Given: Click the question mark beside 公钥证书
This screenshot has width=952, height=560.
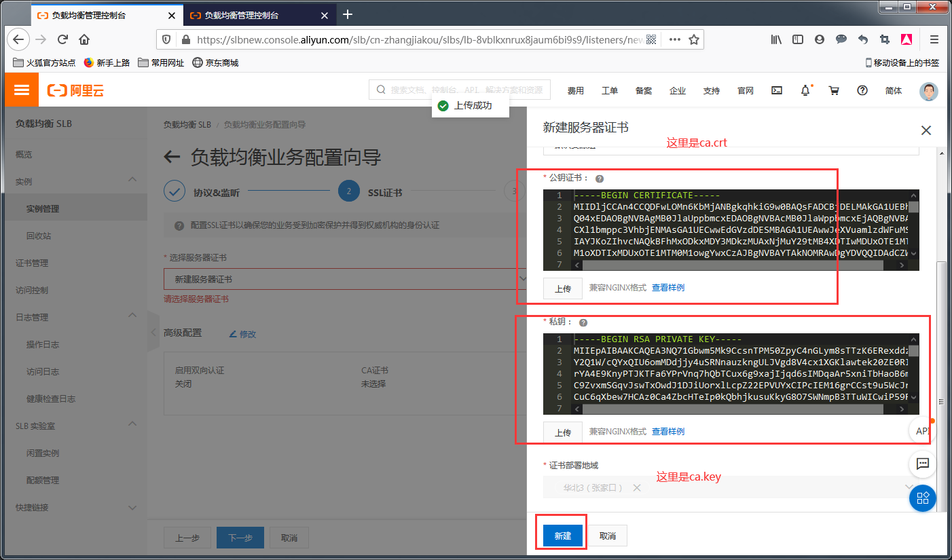Looking at the screenshot, I should click(x=599, y=178).
